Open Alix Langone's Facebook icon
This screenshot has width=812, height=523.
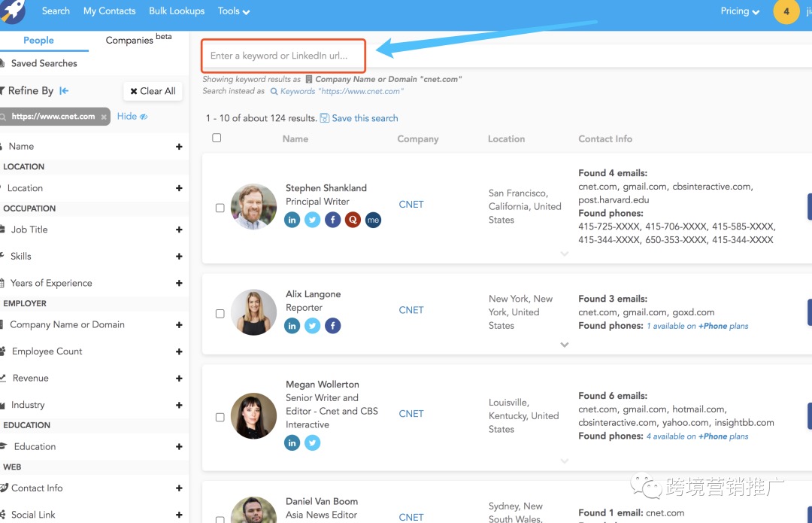pos(332,326)
